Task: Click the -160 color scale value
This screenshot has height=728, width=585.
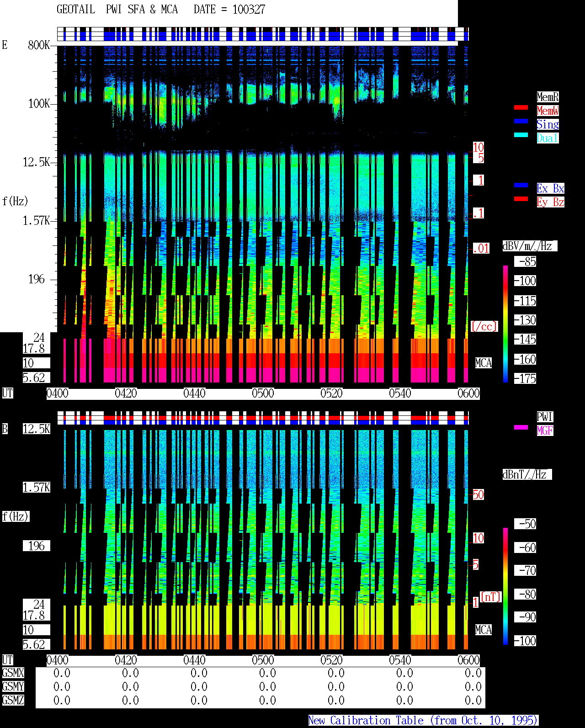Action: coord(525,359)
